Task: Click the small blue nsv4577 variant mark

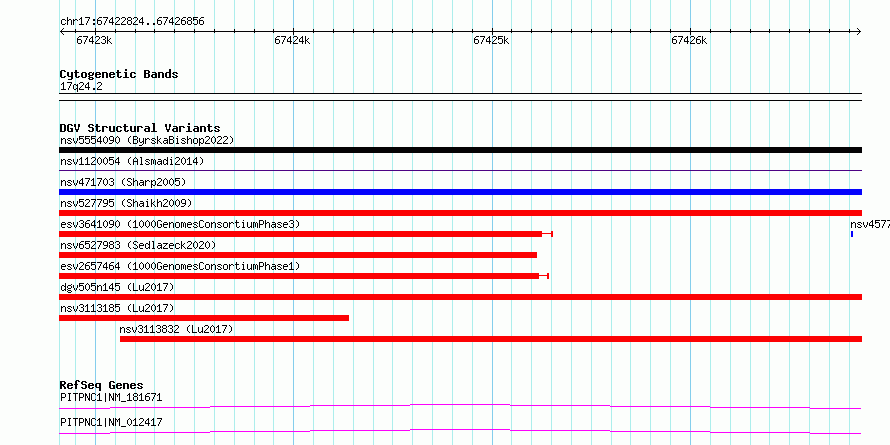Action: tap(851, 234)
